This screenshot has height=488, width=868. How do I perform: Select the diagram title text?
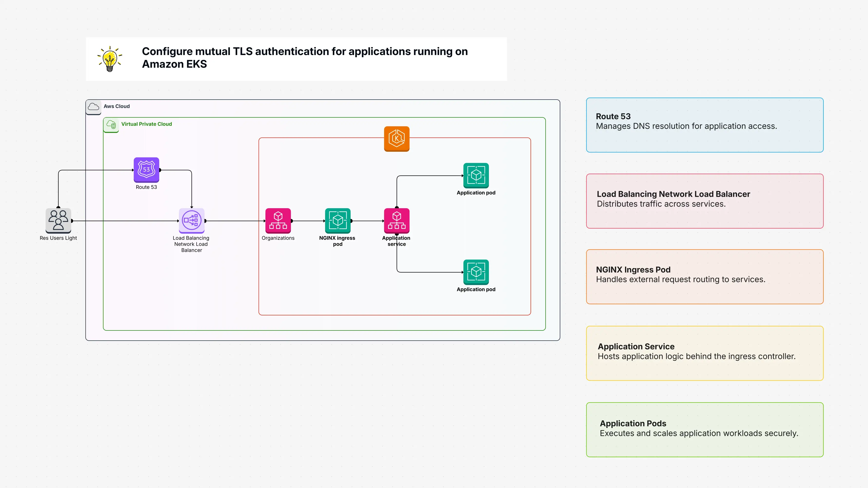click(x=305, y=58)
